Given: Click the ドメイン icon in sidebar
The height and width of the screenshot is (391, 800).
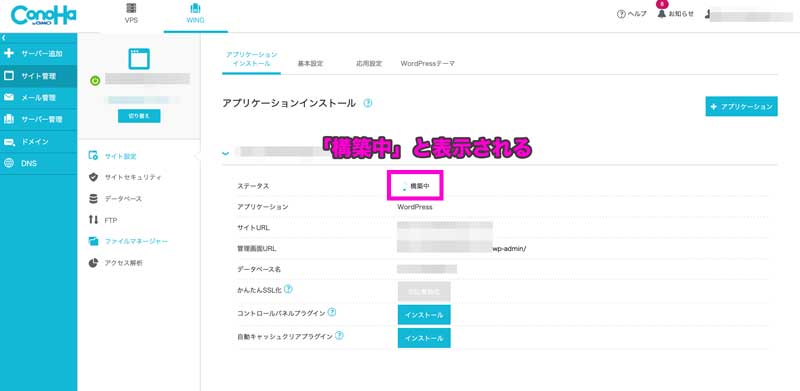Looking at the screenshot, I should [9, 142].
